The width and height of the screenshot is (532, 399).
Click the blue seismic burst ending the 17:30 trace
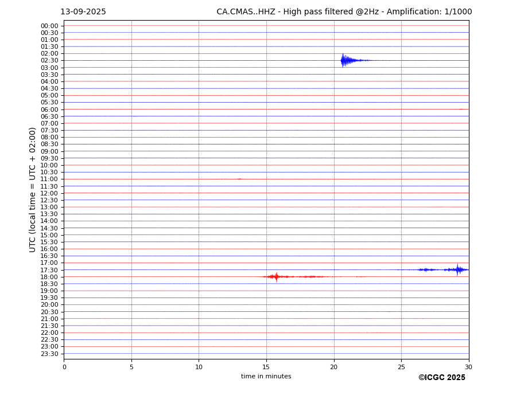456,270
